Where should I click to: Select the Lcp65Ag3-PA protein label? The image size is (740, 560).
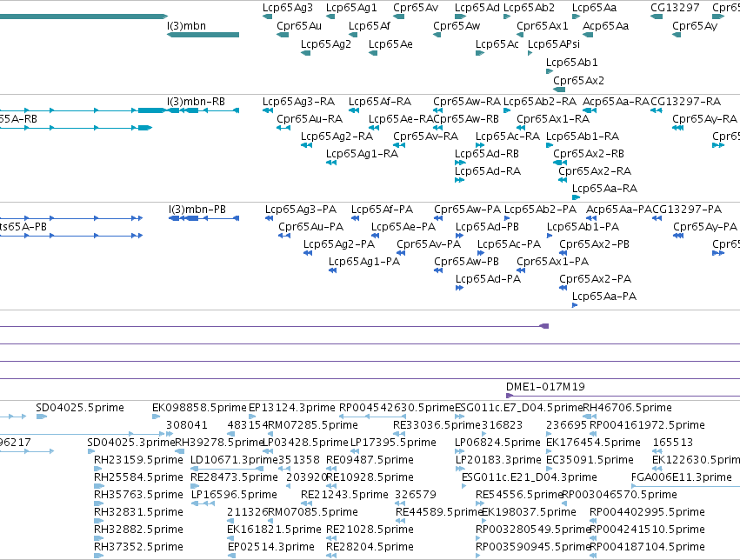[x=301, y=209]
